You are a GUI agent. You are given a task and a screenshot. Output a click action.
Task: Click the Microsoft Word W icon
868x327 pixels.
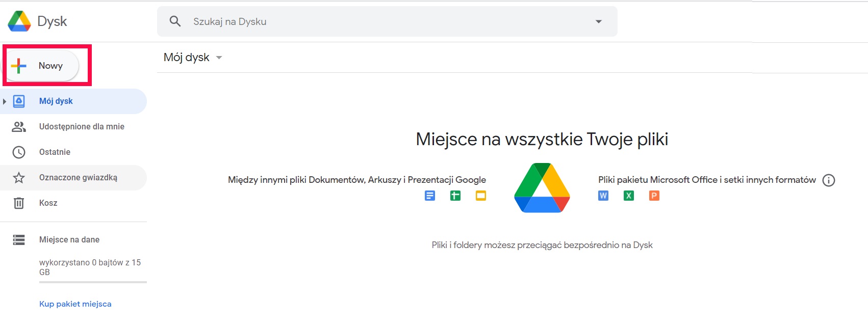click(603, 196)
